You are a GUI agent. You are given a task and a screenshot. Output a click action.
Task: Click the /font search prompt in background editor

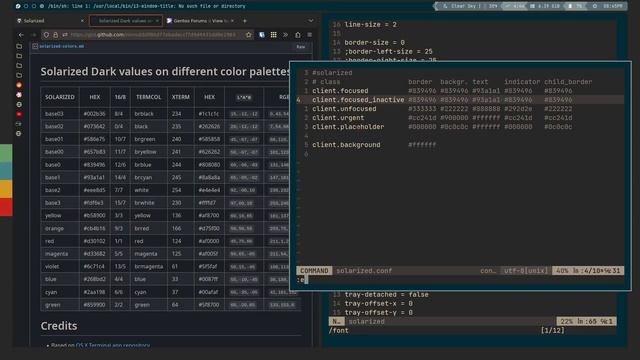[x=339, y=331]
